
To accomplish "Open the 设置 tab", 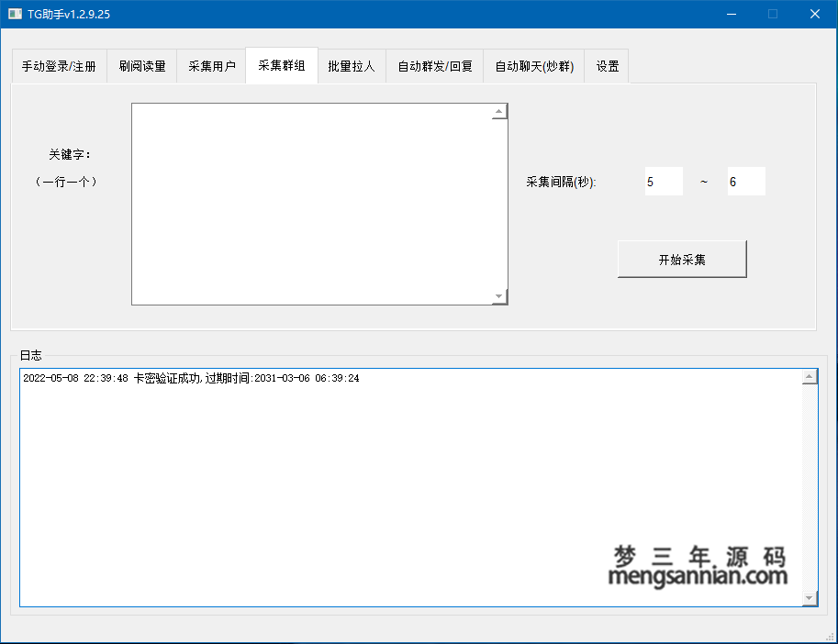I will [607, 66].
